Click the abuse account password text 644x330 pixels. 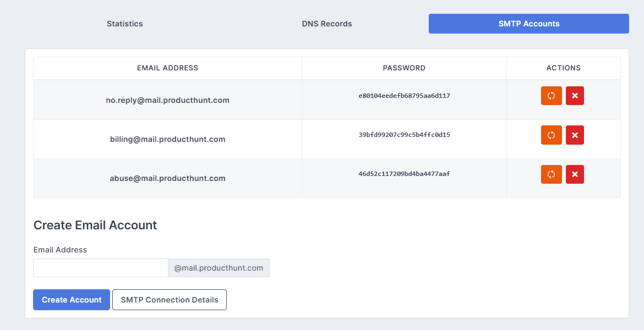(404, 174)
